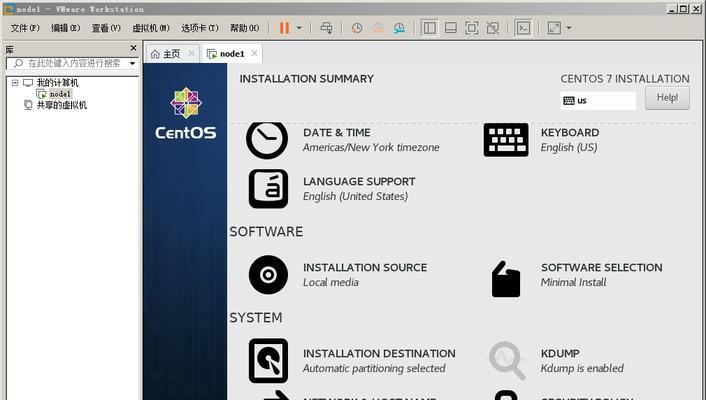The image size is (706, 400).
Task: Open KEYBOARD English (US) settings label
Action: click(570, 140)
